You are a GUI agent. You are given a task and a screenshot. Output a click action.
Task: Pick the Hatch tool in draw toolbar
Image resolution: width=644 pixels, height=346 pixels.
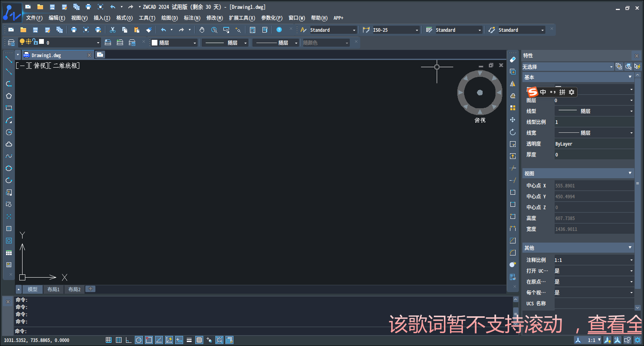(8, 229)
